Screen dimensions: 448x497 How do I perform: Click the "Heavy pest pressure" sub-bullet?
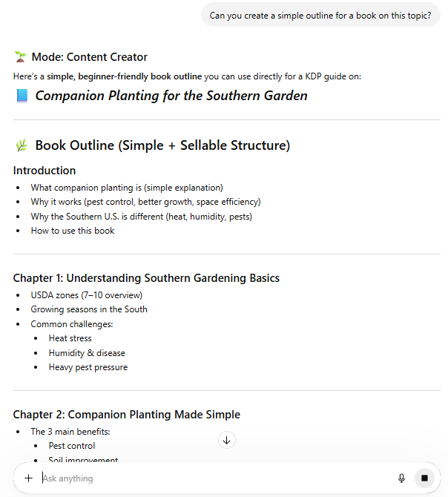(x=88, y=367)
